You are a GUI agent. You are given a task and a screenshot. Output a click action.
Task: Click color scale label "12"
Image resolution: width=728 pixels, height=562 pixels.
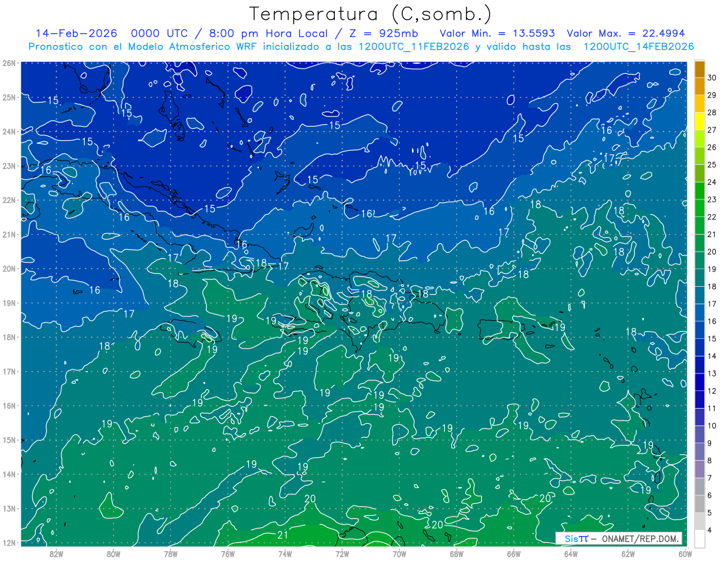coord(712,391)
